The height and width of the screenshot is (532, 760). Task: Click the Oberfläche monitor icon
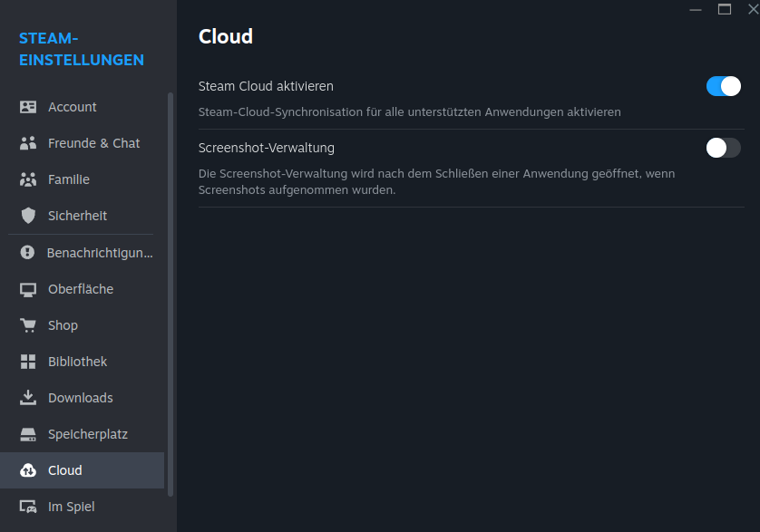click(30, 288)
